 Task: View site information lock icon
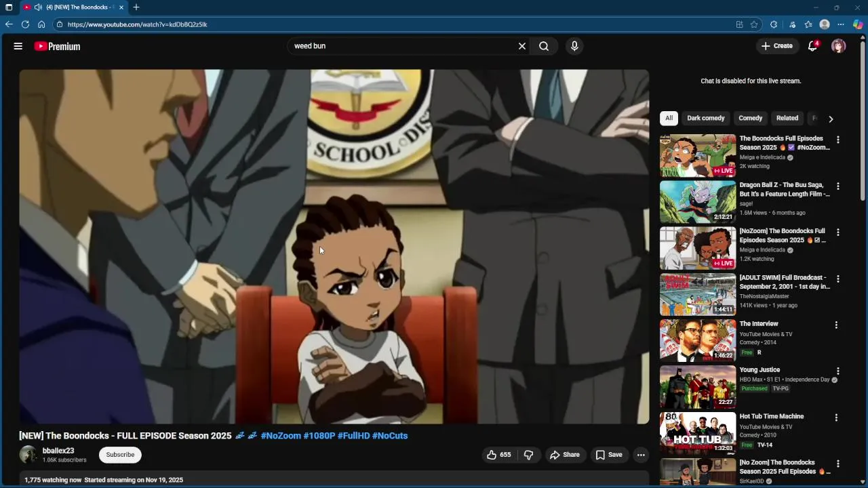(x=60, y=24)
